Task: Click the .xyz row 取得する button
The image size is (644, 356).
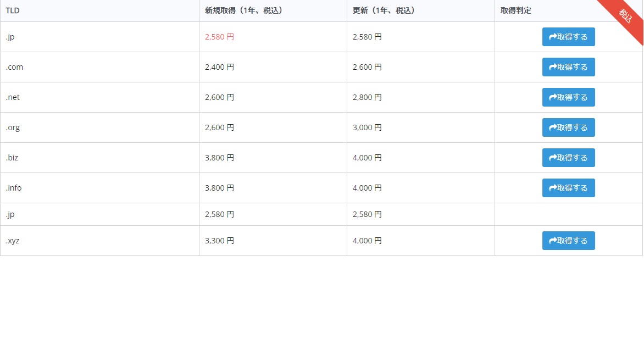Action: point(568,241)
